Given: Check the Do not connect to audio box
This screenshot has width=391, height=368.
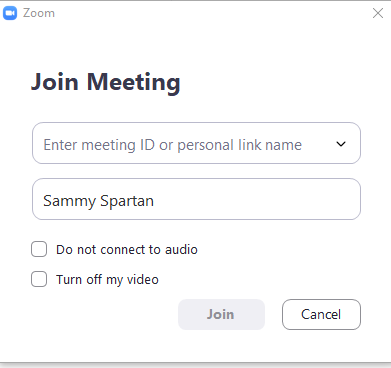Looking at the screenshot, I should coord(39,249).
